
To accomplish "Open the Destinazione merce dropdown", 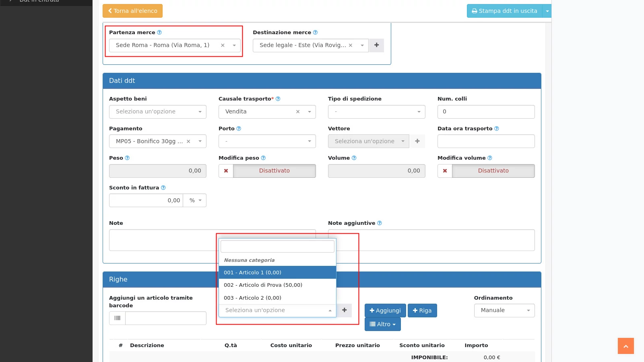I will click(362, 45).
